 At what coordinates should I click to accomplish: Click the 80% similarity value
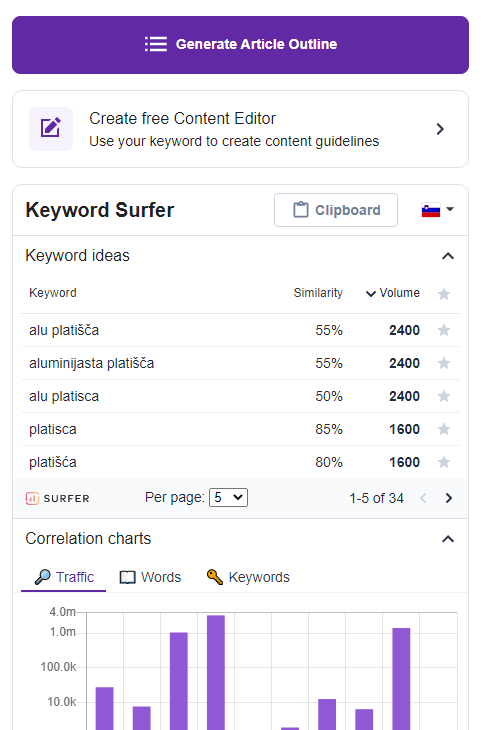click(329, 462)
